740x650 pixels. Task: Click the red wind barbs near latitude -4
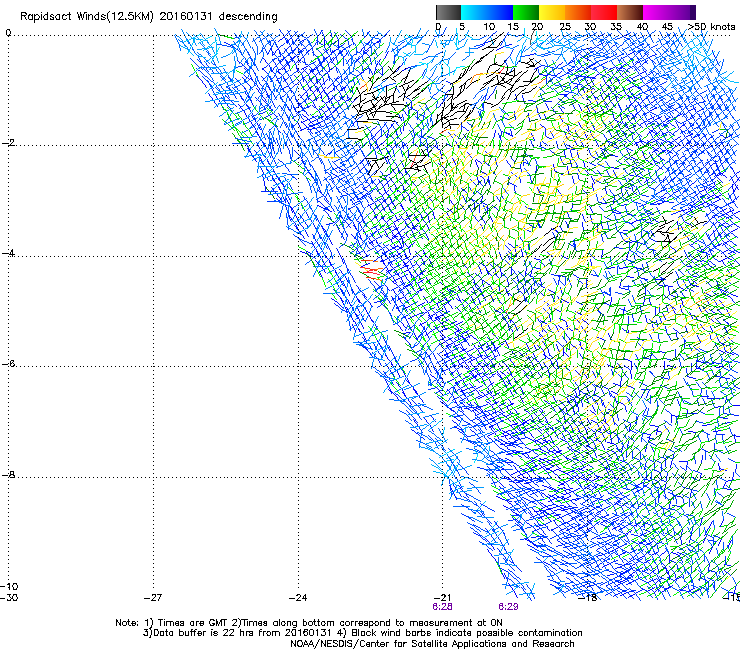click(x=371, y=270)
